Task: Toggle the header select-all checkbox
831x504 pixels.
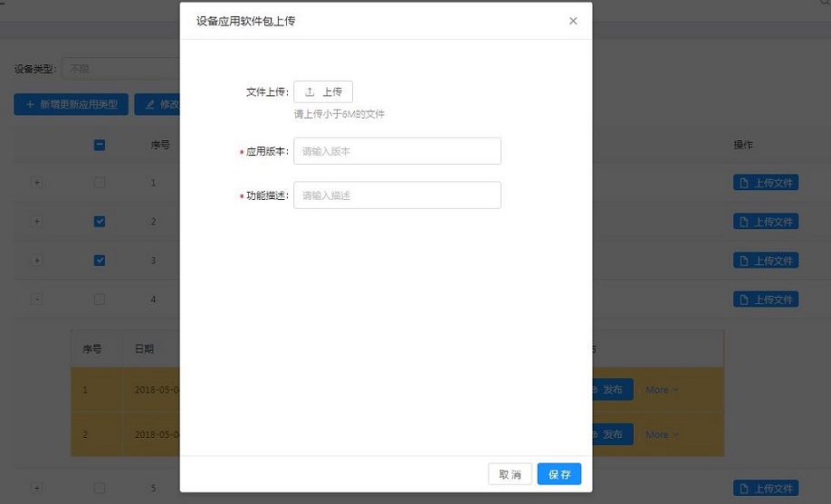Action: point(99,145)
